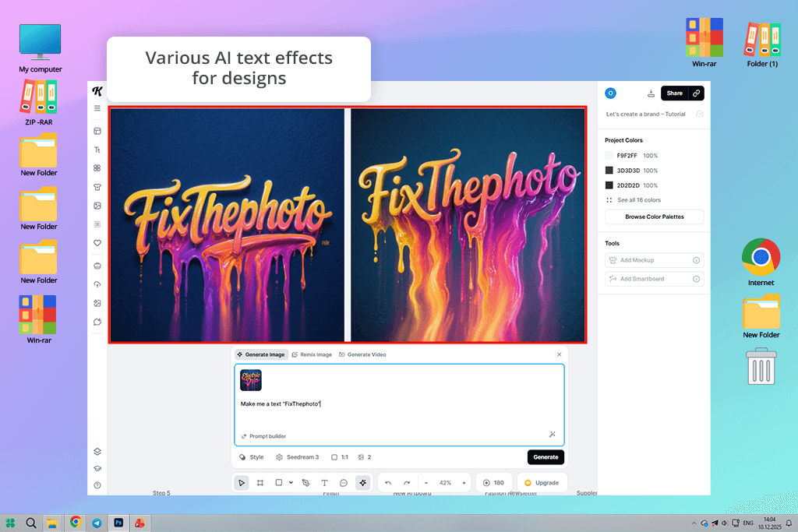Open the hamburger menu in sidebar
The width and height of the screenshot is (798, 532).
[x=97, y=108]
